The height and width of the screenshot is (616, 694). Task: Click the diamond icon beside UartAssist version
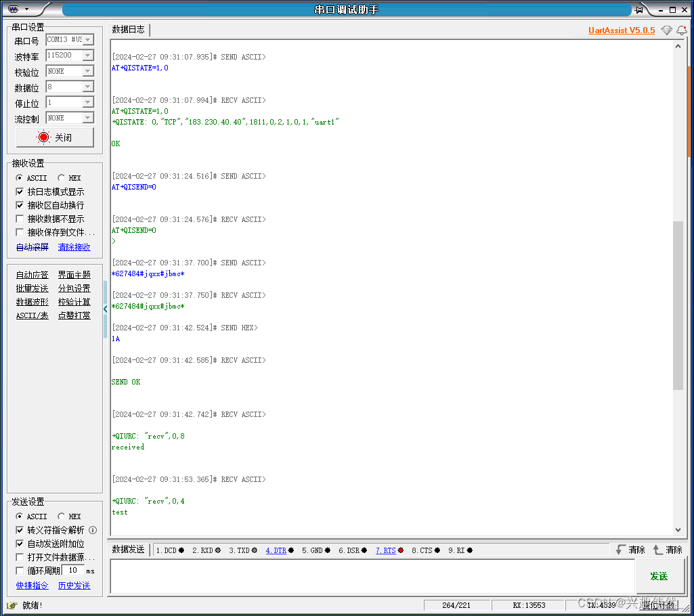point(667,30)
